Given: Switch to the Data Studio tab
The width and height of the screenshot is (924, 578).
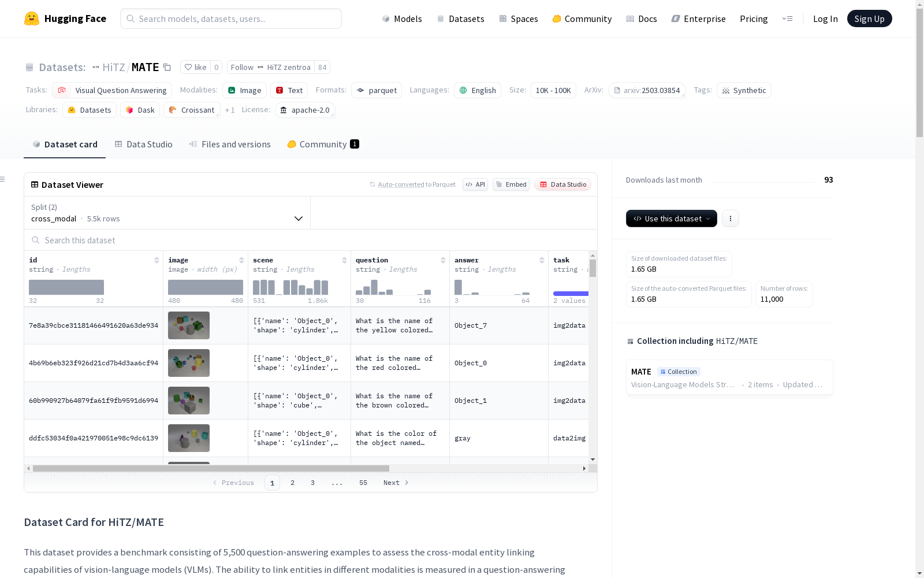Looking at the screenshot, I should coord(144,144).
